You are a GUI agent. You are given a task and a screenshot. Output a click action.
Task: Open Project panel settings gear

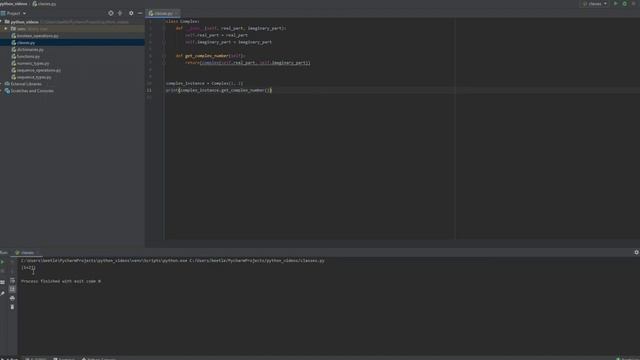(x=131, y=13)
